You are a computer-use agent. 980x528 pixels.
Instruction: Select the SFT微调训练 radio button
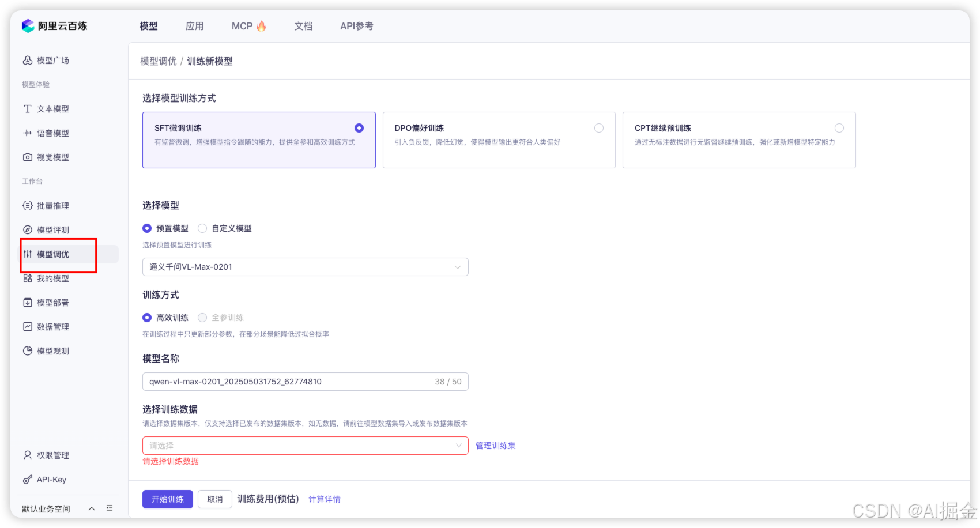[359, 128]
